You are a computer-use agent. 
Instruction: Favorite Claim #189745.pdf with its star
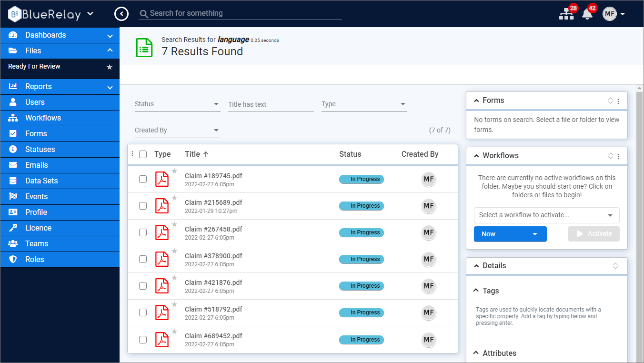tap(174, 171)
